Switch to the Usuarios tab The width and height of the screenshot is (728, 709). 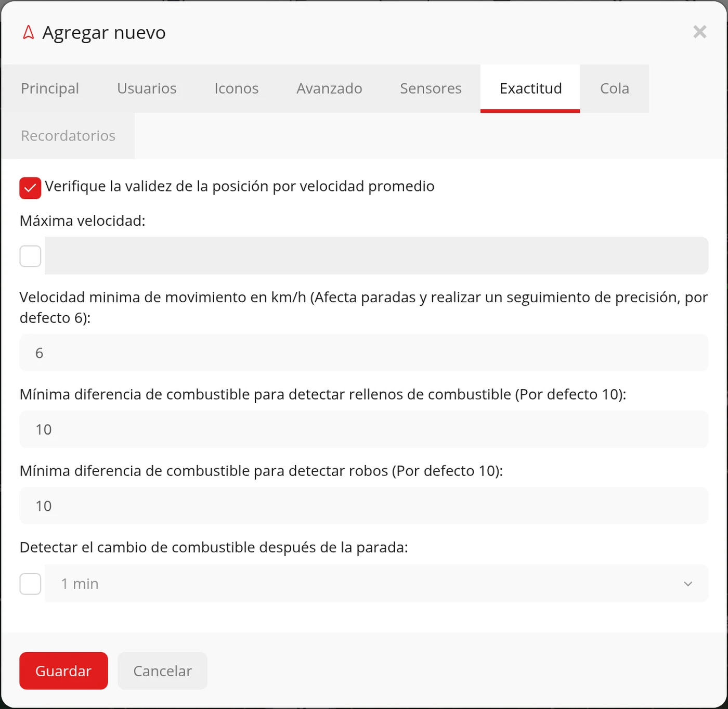coord(147,88)
